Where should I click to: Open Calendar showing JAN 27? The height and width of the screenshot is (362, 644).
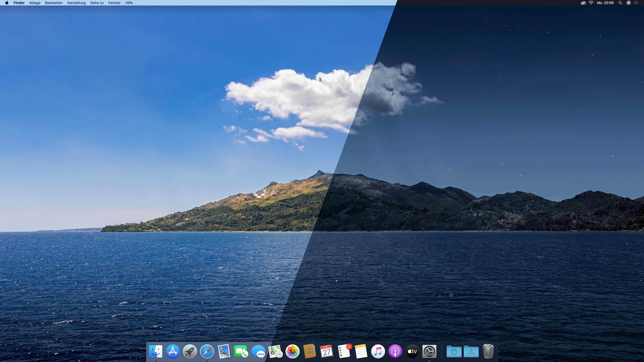(327, 351)
